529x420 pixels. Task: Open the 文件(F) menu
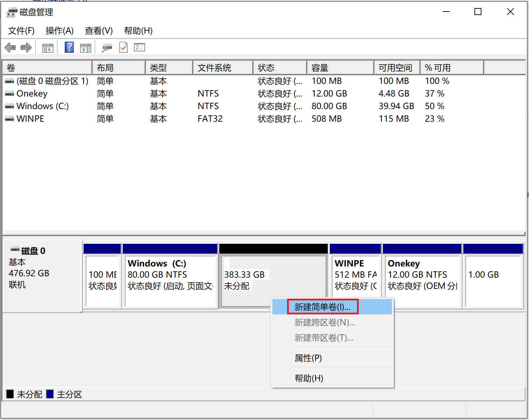(x=21, y=31)
